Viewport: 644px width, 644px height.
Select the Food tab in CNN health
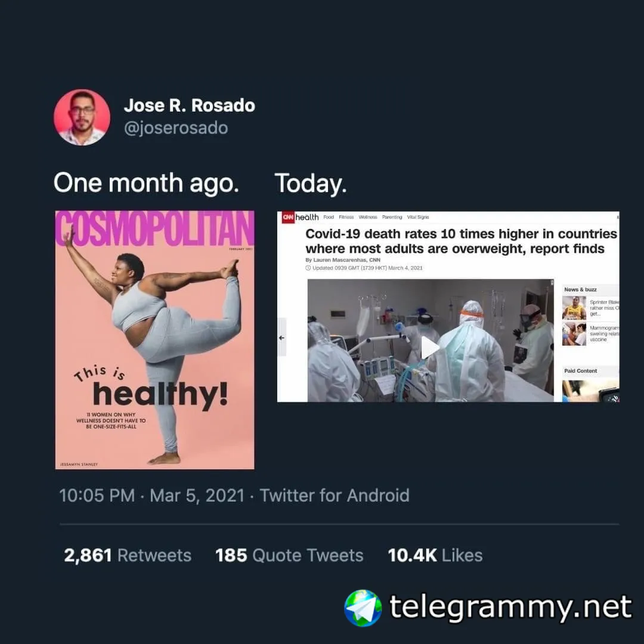coord(329,217)
